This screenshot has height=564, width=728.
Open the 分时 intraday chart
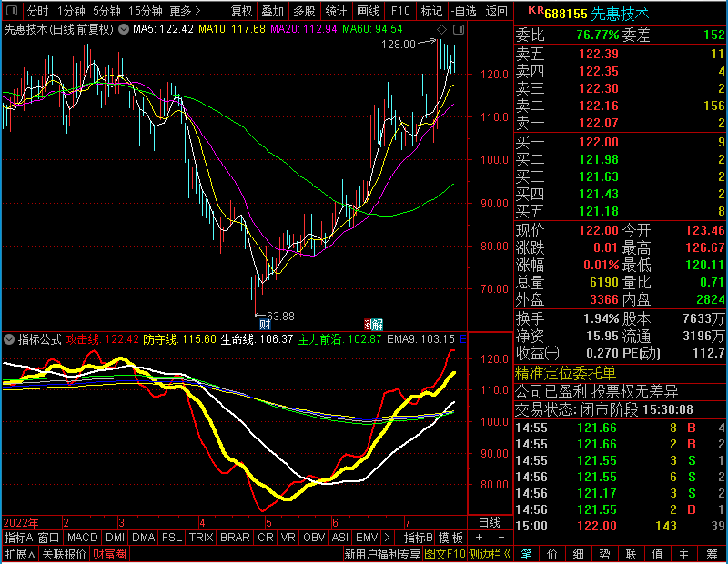tap(37, 11)
